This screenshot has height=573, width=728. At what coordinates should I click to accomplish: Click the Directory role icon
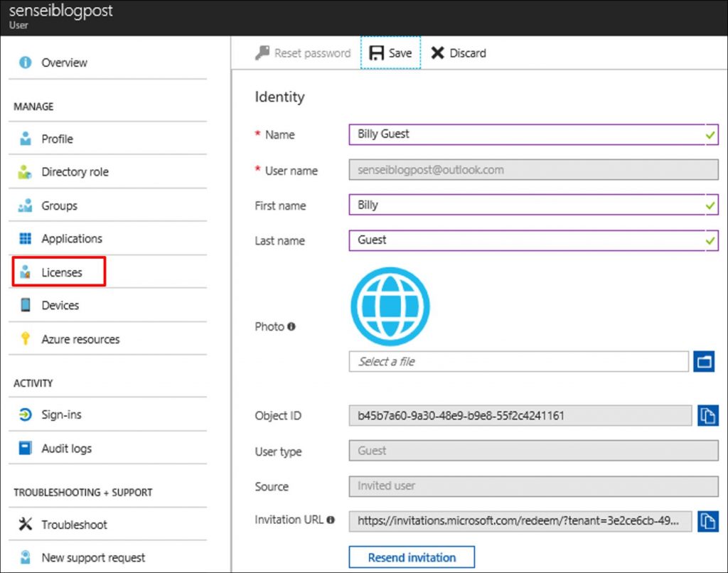(25, 172)
